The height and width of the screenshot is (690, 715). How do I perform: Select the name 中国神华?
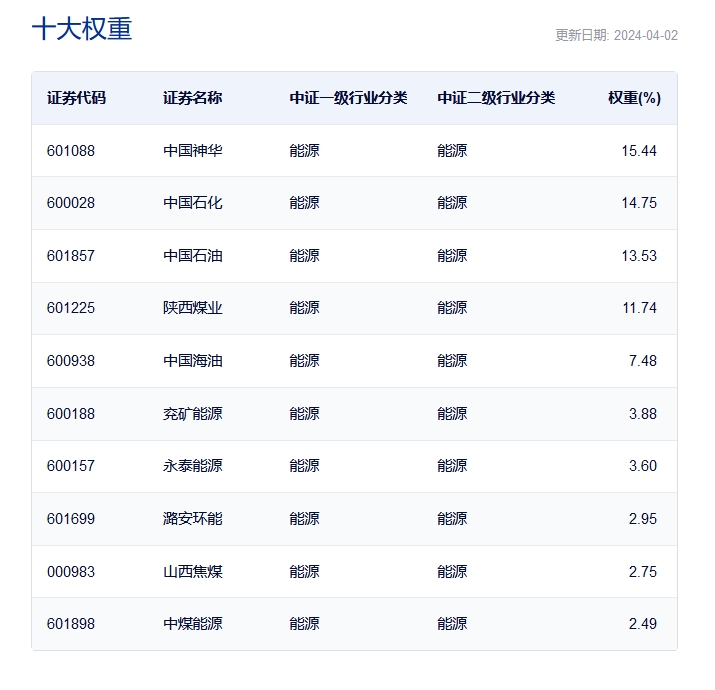[192, 151]
